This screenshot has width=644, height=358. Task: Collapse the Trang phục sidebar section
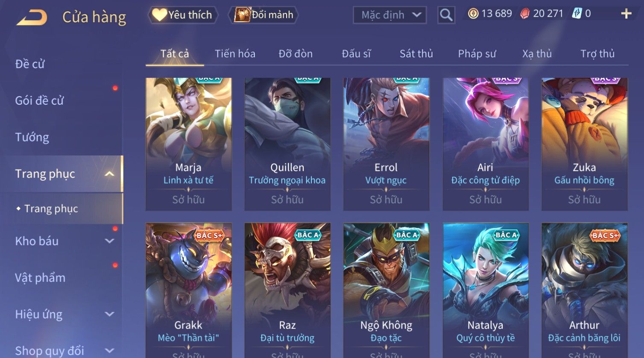coord(109,174)
